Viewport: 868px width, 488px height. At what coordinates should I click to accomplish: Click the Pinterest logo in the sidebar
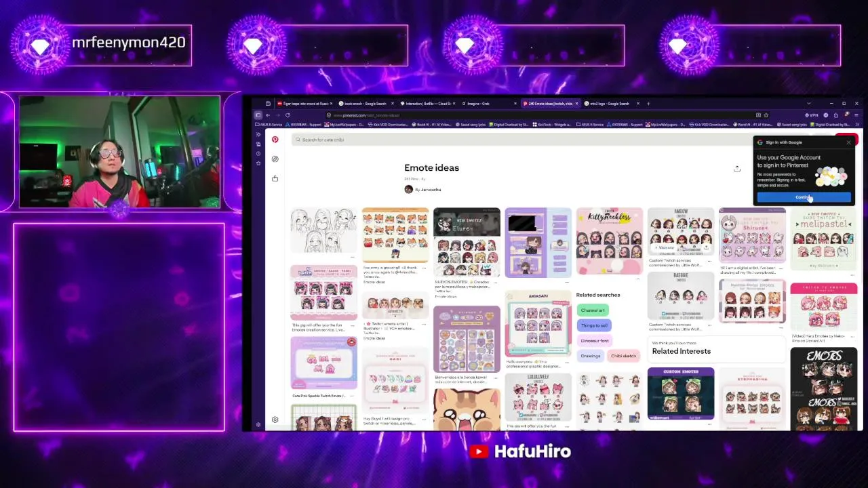tap(275, 140)
